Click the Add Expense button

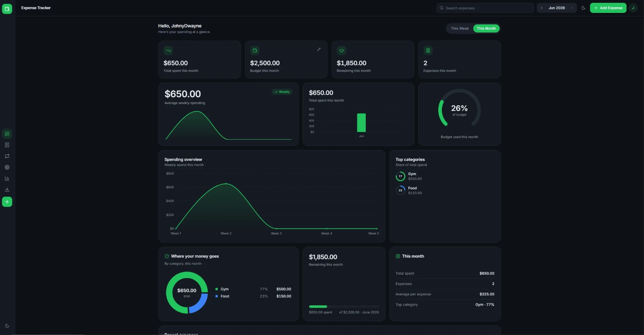pos(608,8)
